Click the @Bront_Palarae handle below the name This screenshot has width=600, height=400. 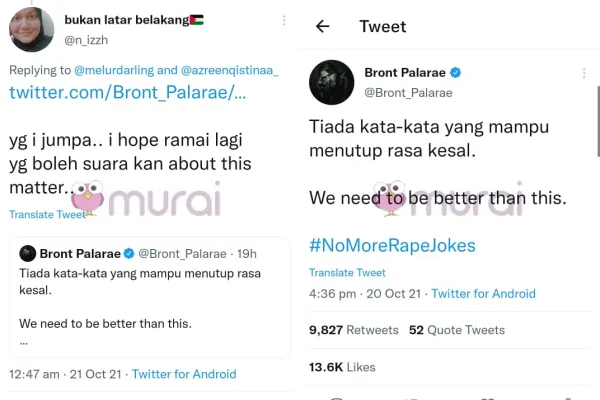click(x=407, y=92)
